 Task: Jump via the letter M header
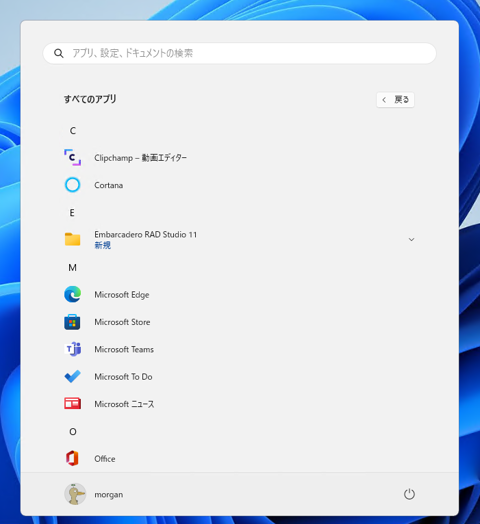[73, 267]
